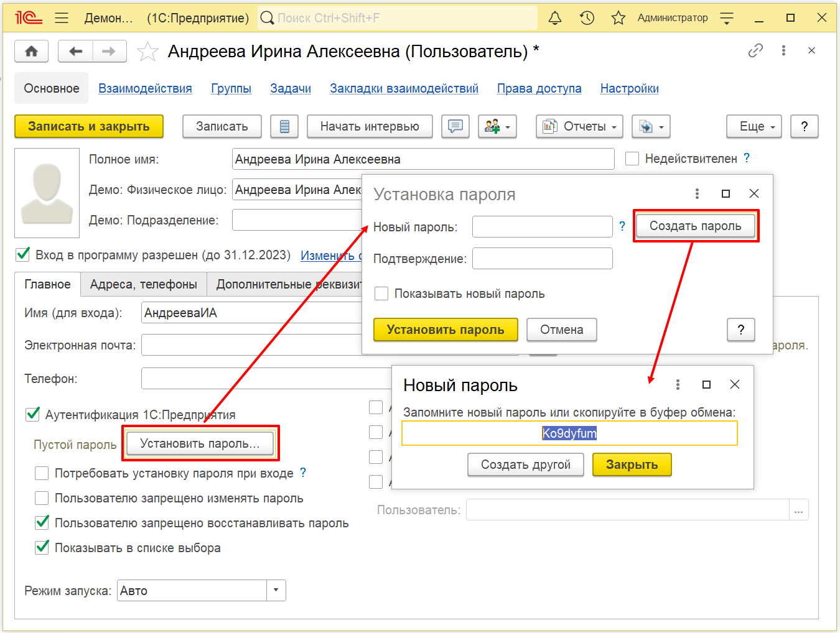Open Взаимодействия section
840x633 pixels.
[145, 88]
